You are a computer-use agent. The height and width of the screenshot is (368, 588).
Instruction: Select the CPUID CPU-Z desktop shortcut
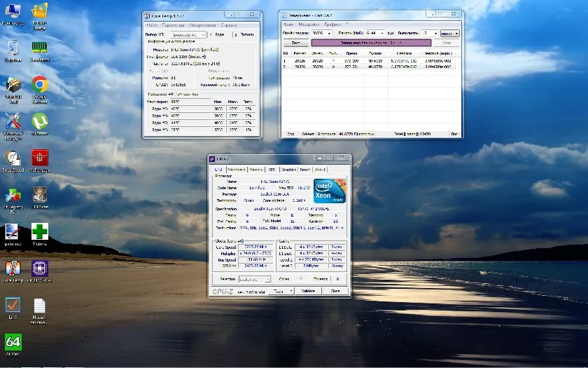click(39, 271)
